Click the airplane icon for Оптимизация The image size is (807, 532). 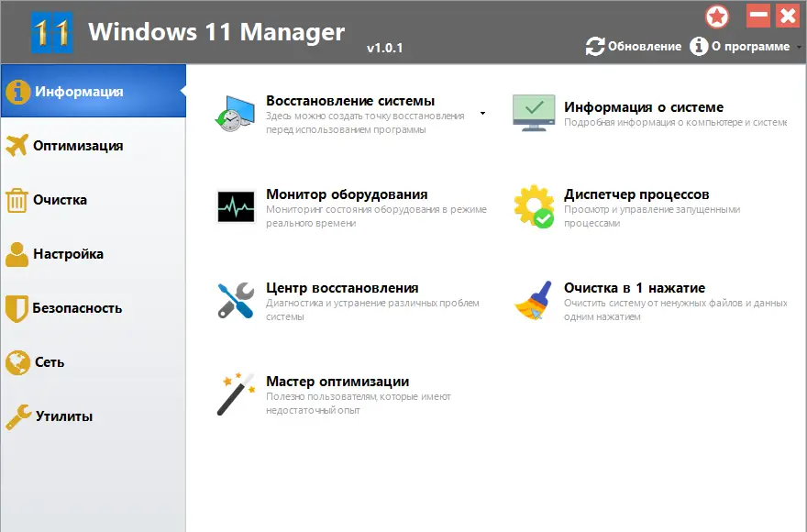point(17,146)
